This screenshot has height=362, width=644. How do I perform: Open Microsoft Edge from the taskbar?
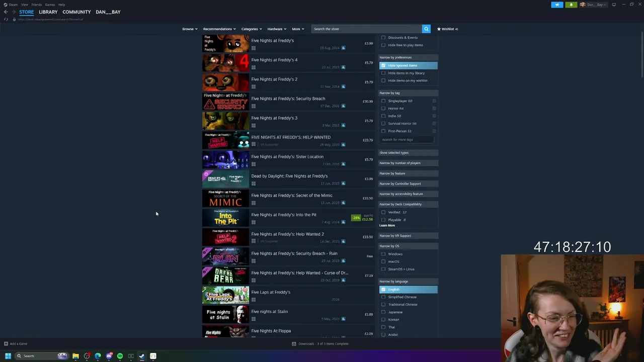click(98, 356)
